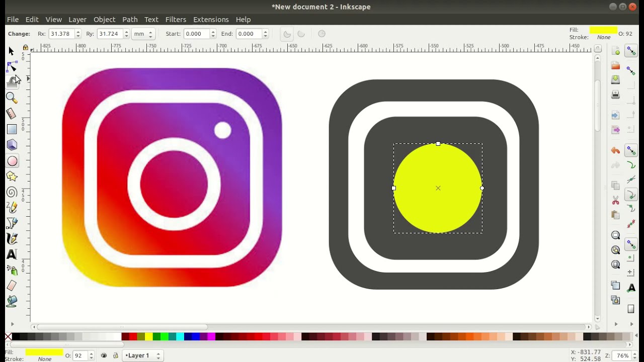Toggle snap to paths button

click(x=631, y=165)
